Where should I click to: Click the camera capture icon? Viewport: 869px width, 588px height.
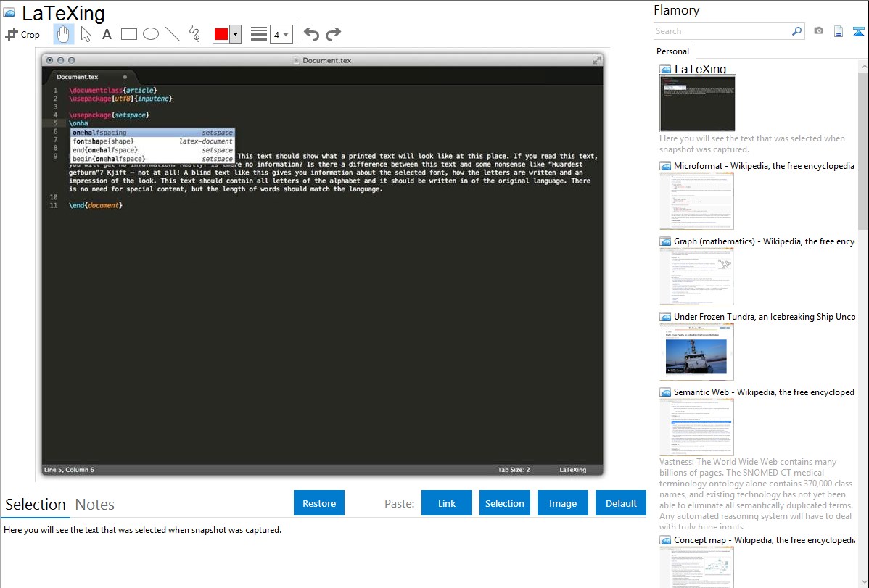818,31
